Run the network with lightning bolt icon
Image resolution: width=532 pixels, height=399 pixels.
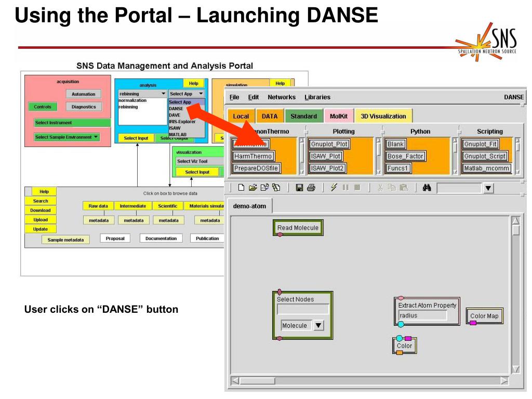(x=334, y=187)
